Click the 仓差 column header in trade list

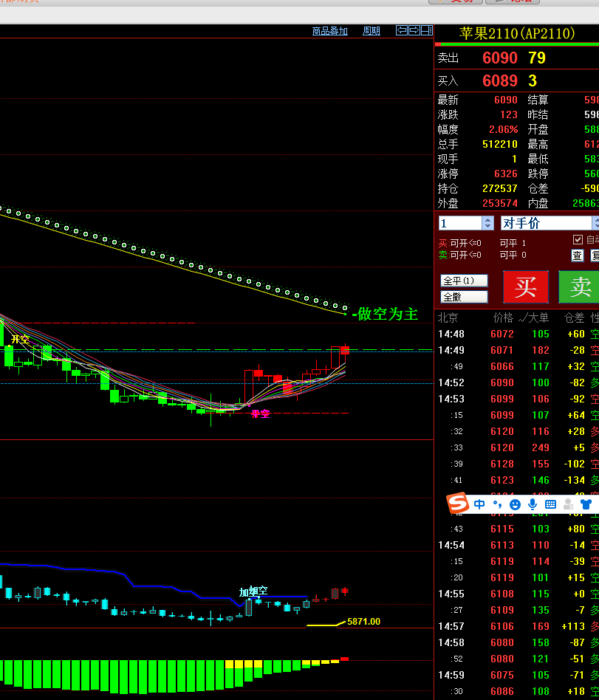point(574,318)
